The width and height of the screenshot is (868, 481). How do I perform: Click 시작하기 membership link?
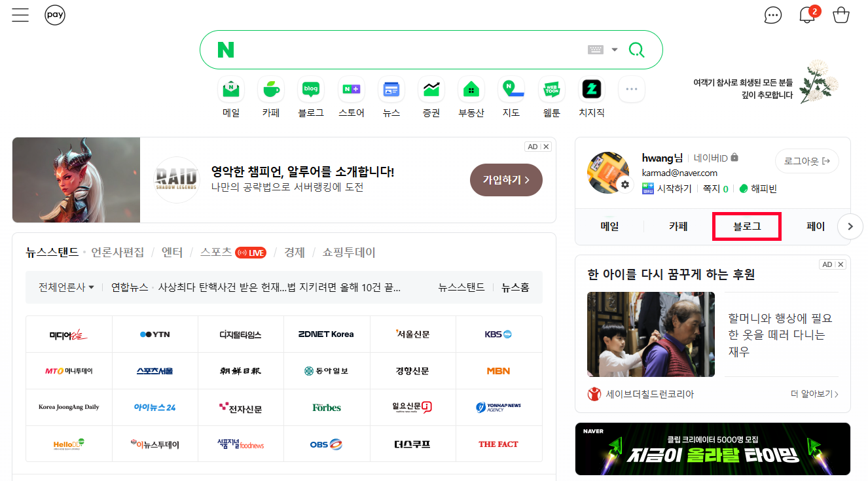point(667,188)
